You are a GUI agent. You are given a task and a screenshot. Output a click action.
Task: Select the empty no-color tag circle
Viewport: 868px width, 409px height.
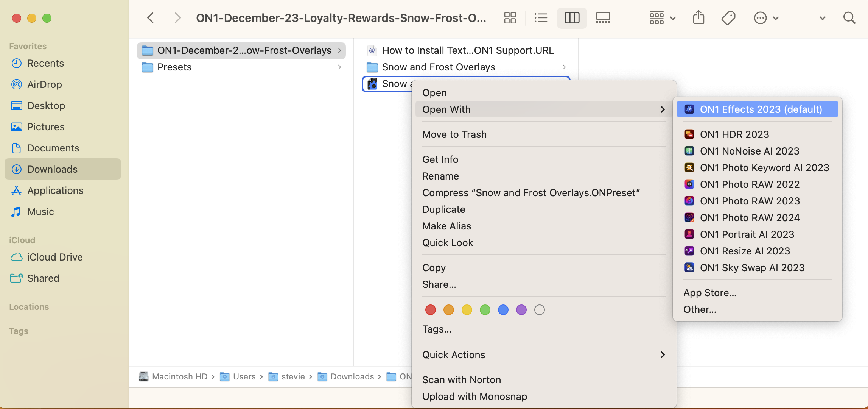tap(540, 310)
